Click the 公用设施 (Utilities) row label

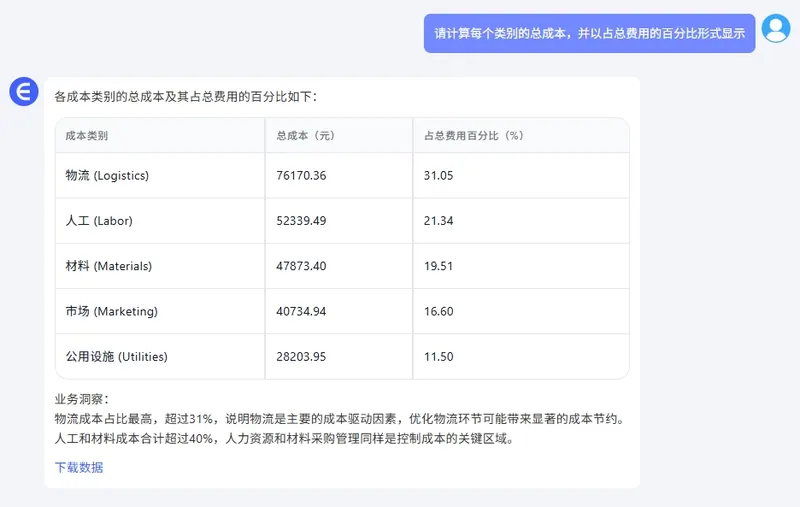click(x=116, y=356)
